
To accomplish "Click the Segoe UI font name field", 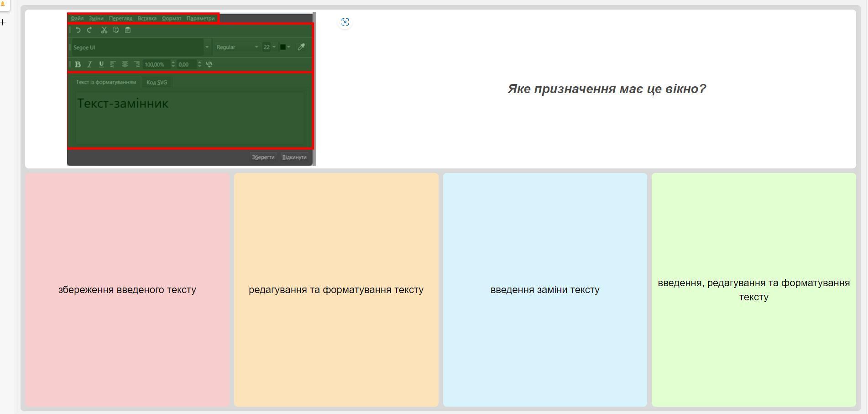I will point(137,47).
